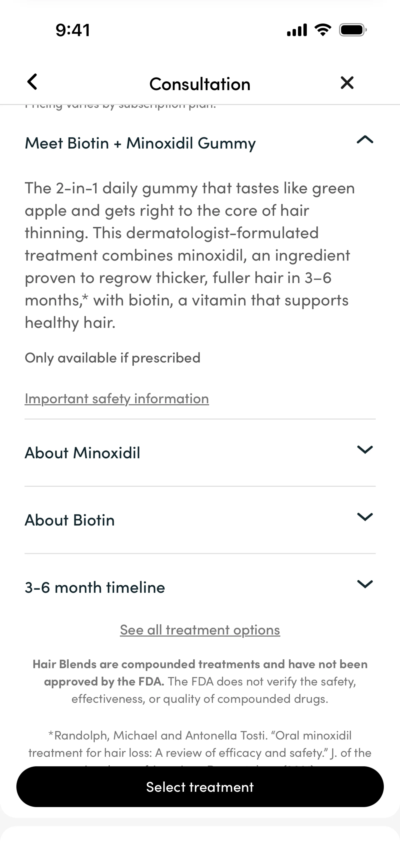Screen dimensions: 400x868
Task: Tap the 3-6 month timeline title
Action: coord(95,588)
